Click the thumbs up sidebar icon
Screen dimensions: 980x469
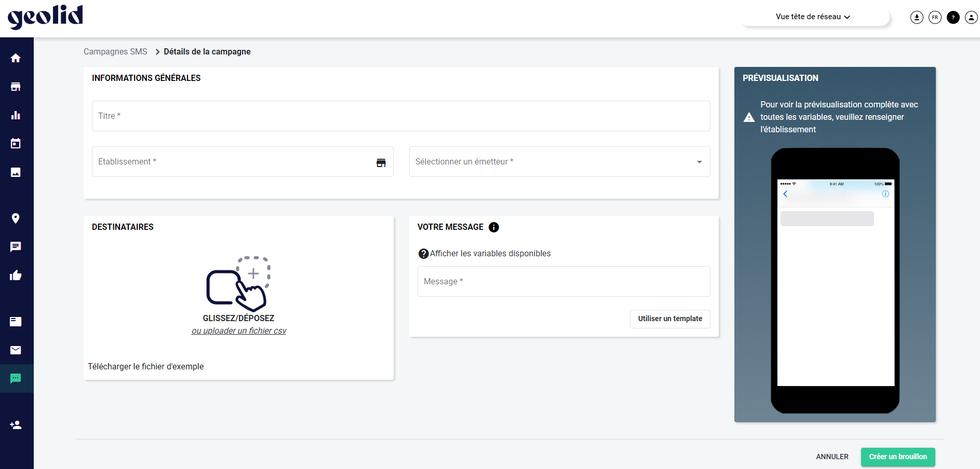(x=16, y=275)
